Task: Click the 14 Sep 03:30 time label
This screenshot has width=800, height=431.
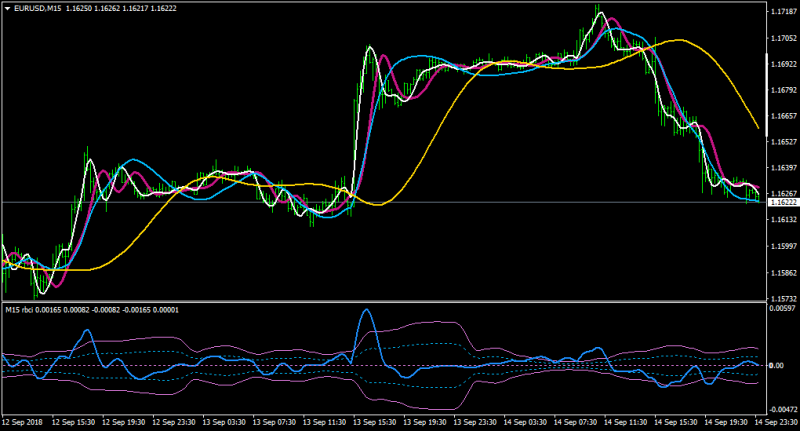Action: point(525,422)
